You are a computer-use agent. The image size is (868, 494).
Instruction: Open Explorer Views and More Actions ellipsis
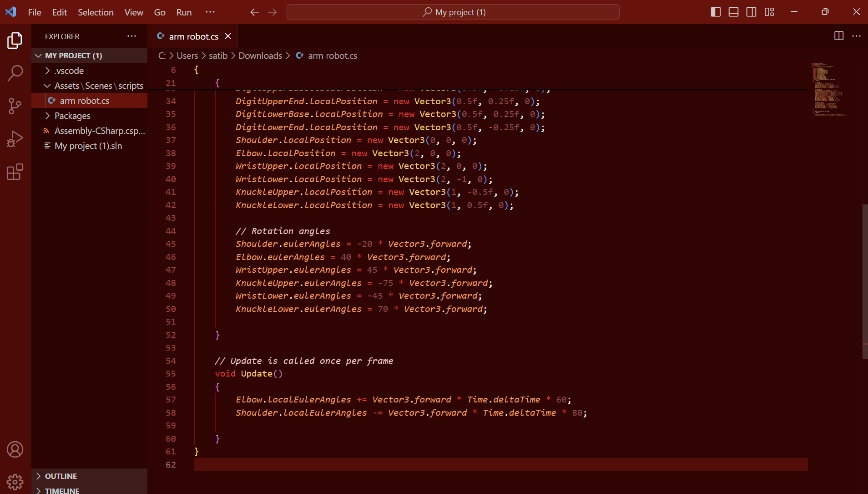(x=131, y=36)
